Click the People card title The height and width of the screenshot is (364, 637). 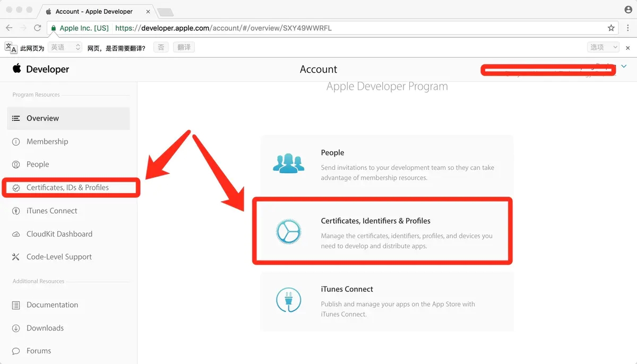pyautogui.click(x=332, y=152)
